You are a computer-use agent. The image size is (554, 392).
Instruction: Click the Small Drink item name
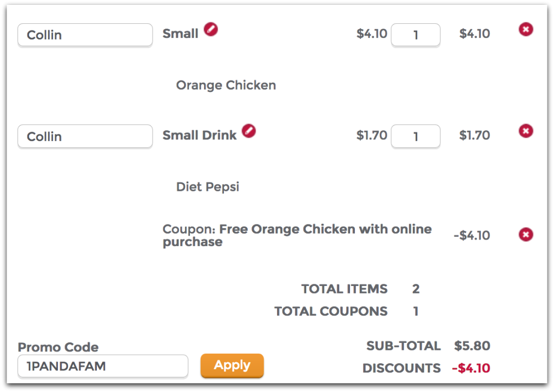200,136
